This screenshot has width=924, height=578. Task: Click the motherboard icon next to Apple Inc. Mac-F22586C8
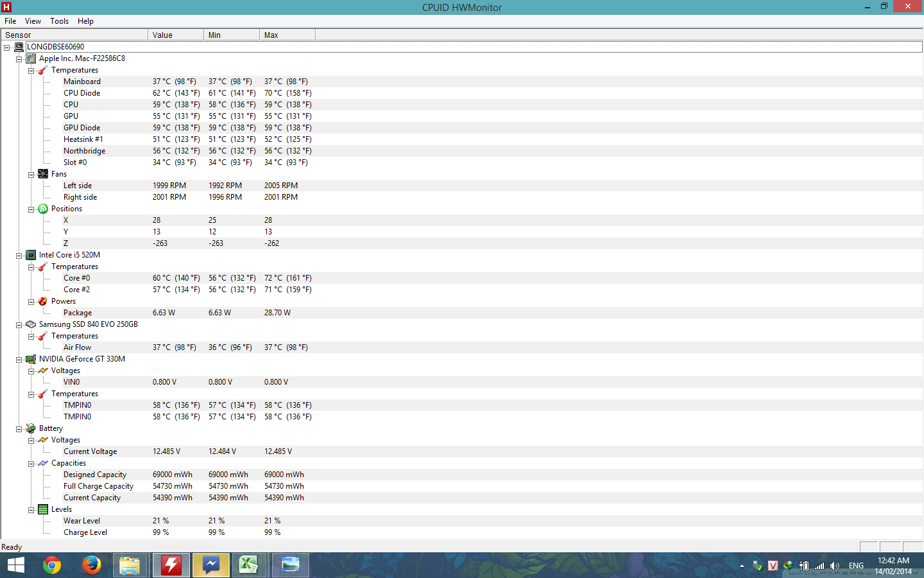coord(31,58)
